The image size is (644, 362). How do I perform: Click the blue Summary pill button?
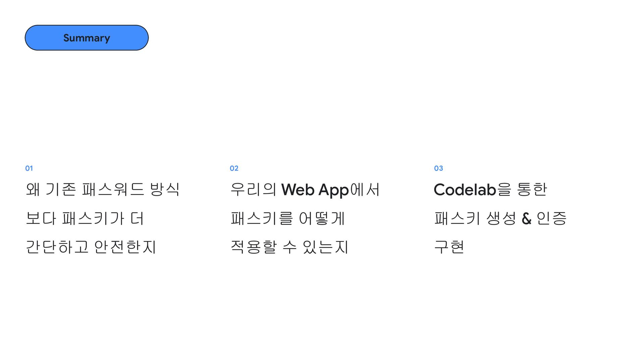point(87,38)
